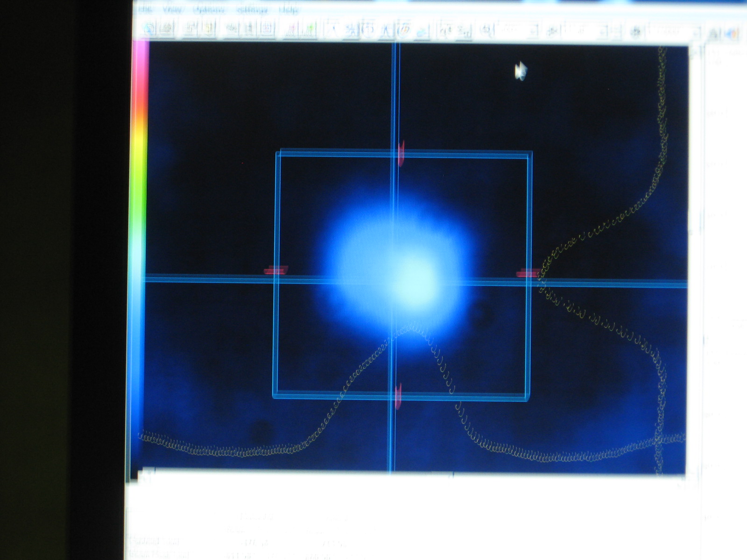Click the colorful speaker-like icon at toolbar end
The width and height of the screenshot is (747, 560).
tap(732, 34)
